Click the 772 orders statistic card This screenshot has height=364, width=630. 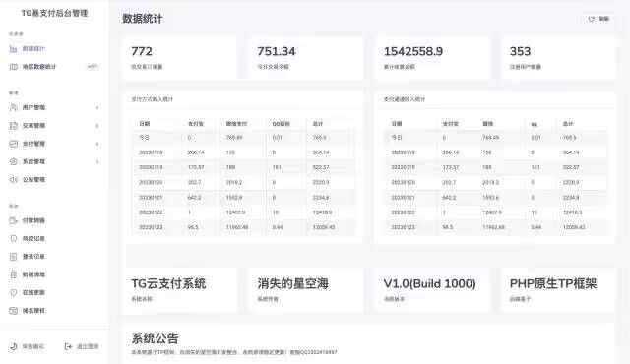179,58
